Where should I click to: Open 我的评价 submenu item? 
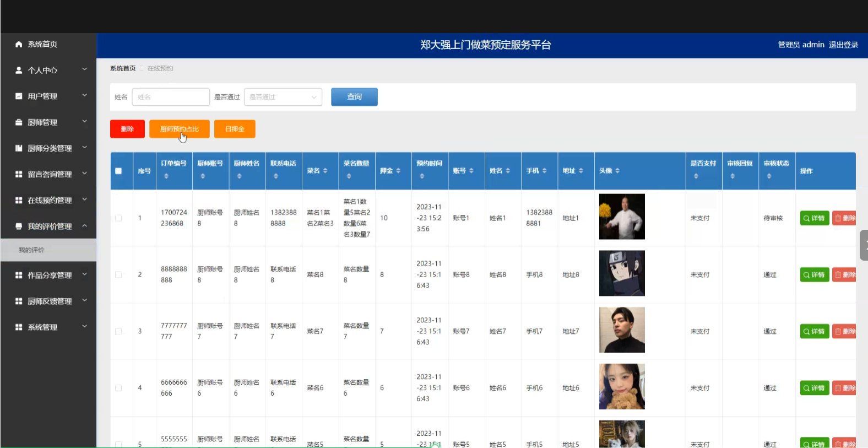pyautogui.click(x=48, y=250)
